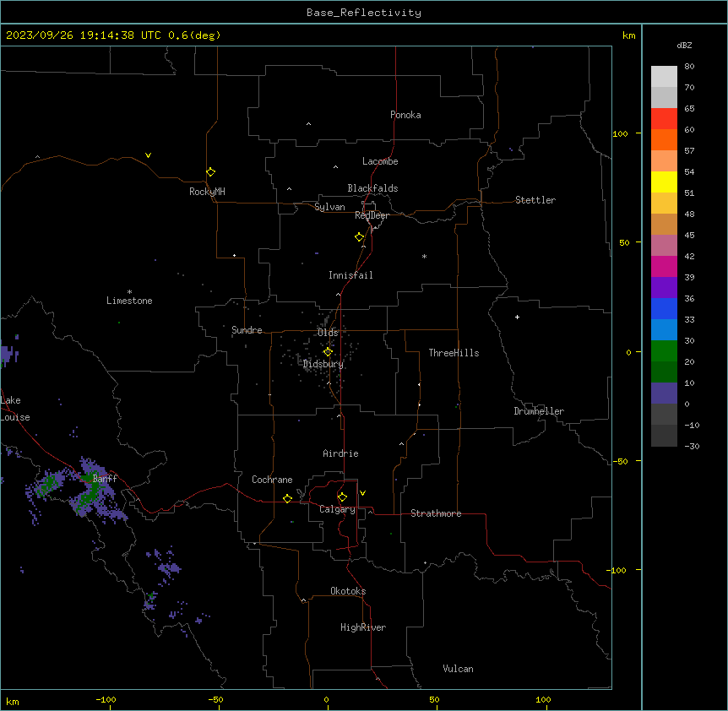Click the Airdrie label
Screen dimensions: 728x711
[341, 453]
